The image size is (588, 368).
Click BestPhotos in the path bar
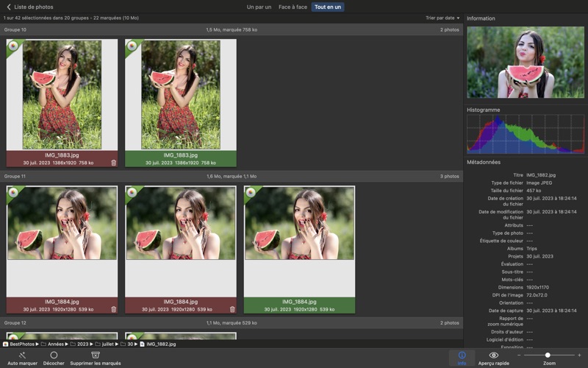[x=22, y=344]
